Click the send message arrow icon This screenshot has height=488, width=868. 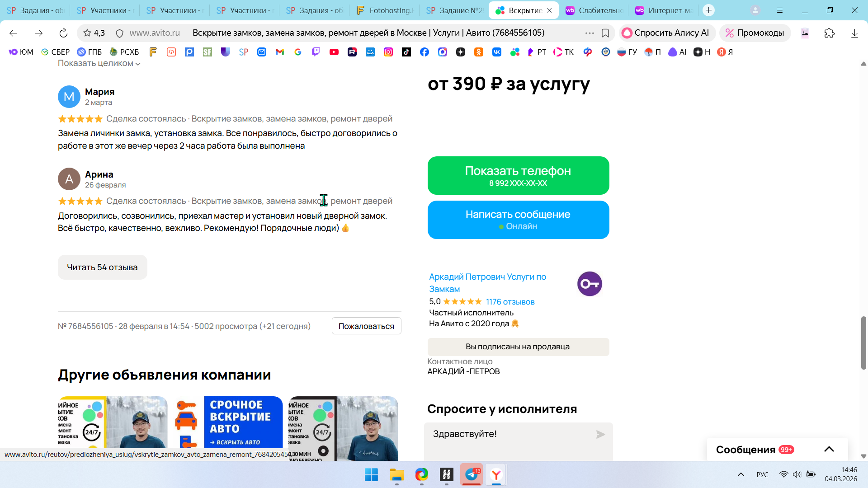pyautogui.click(x=600, y=434)
